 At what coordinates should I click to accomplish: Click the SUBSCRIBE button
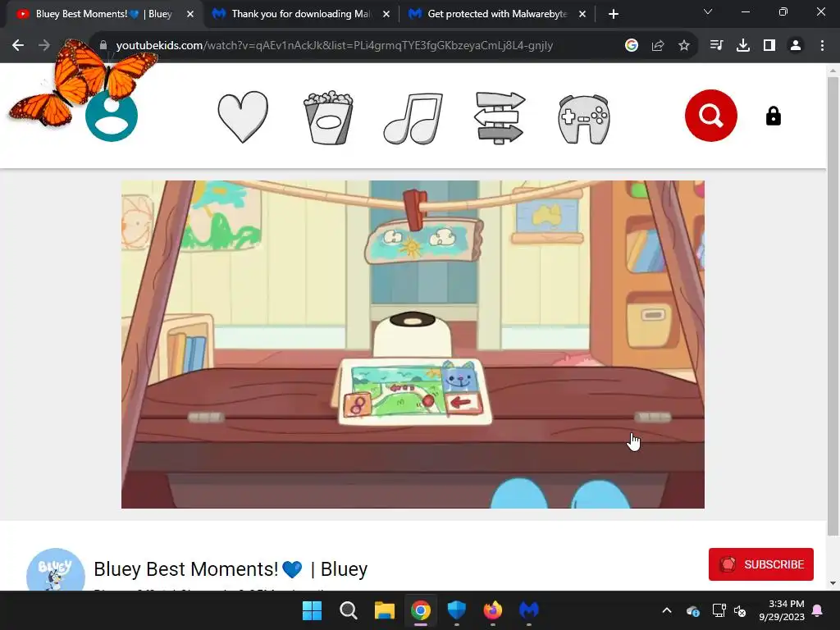760,564
